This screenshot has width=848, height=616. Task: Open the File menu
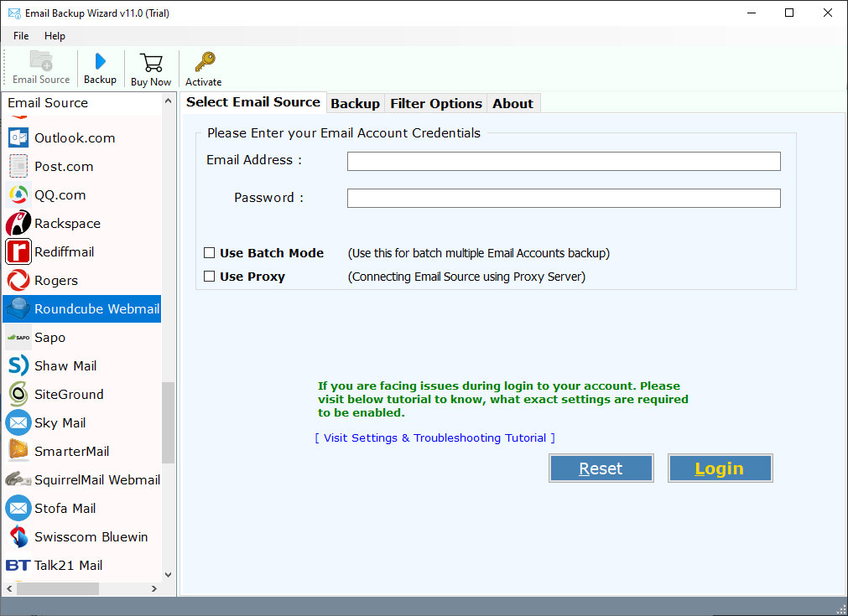pos(21,36)
